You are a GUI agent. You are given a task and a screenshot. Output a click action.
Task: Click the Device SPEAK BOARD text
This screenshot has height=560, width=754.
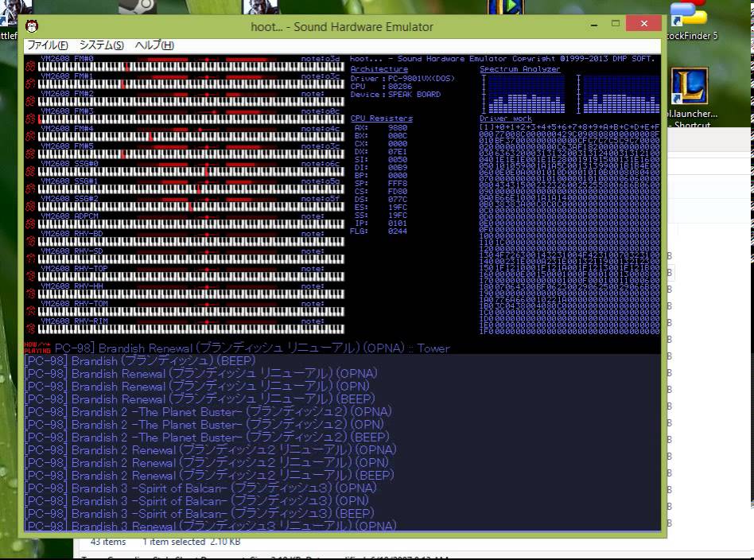click(395, 95)
